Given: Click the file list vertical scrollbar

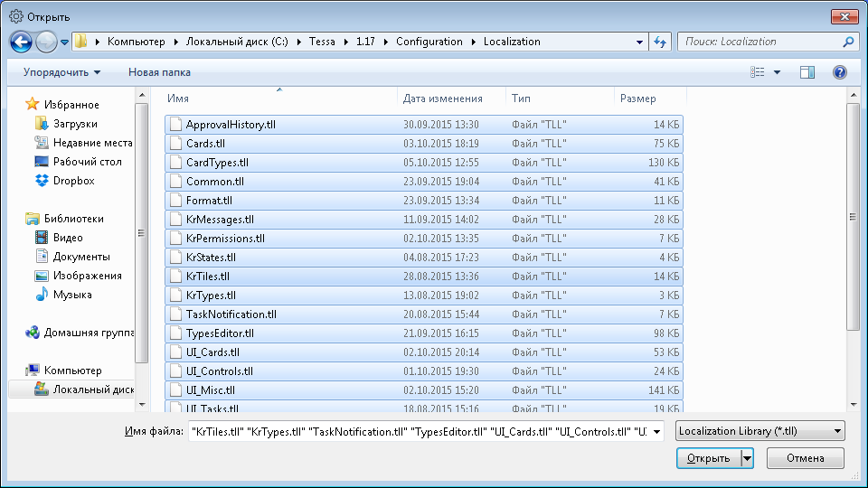Looking at the screenshot, I should (853, 215).
